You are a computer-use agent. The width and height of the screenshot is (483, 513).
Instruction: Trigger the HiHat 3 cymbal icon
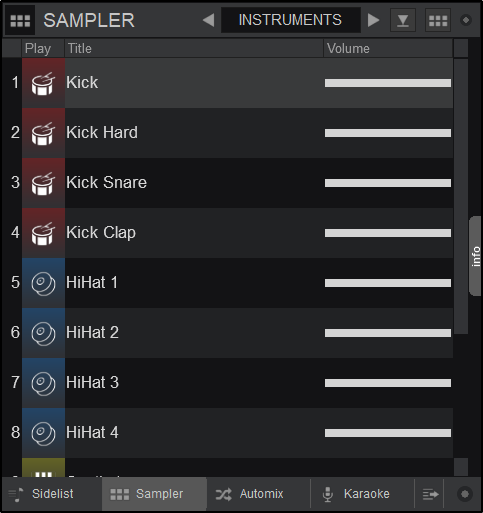tap(43, 383)
